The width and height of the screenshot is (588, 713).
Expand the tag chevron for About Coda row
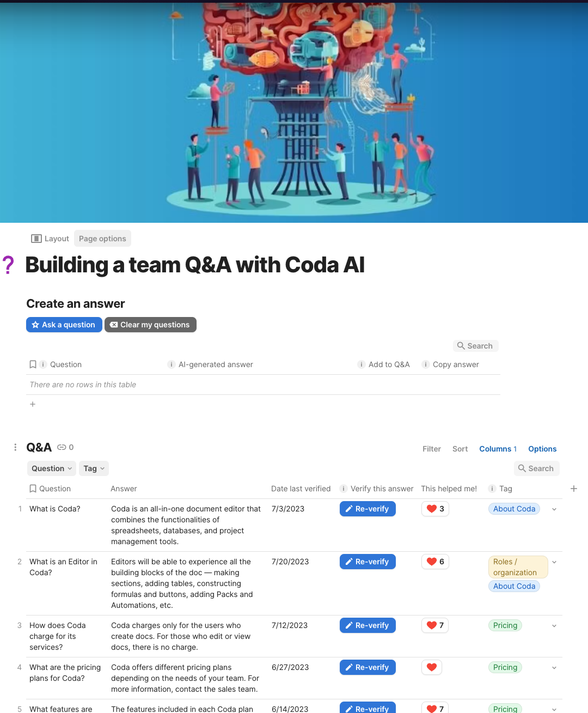pyautogui.click(x=554, y=509)
